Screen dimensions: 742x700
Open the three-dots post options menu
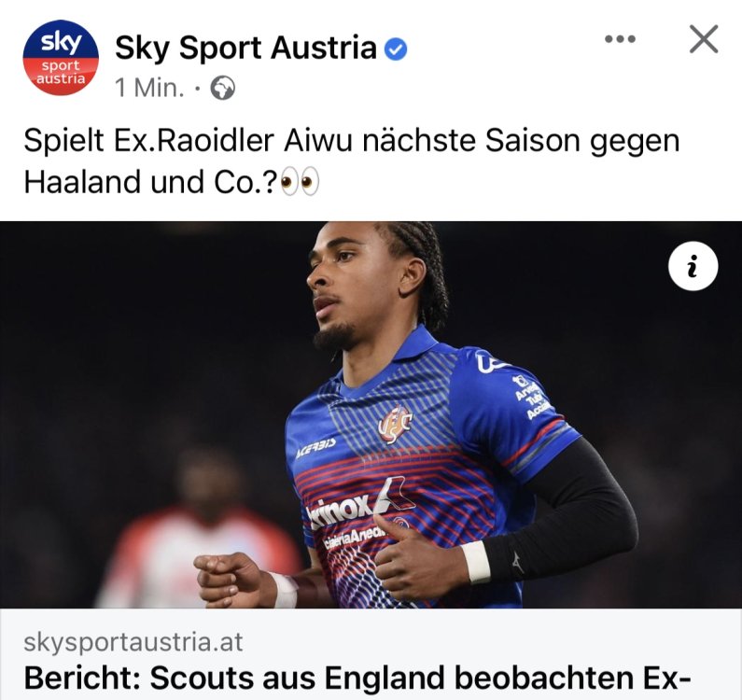620,39
